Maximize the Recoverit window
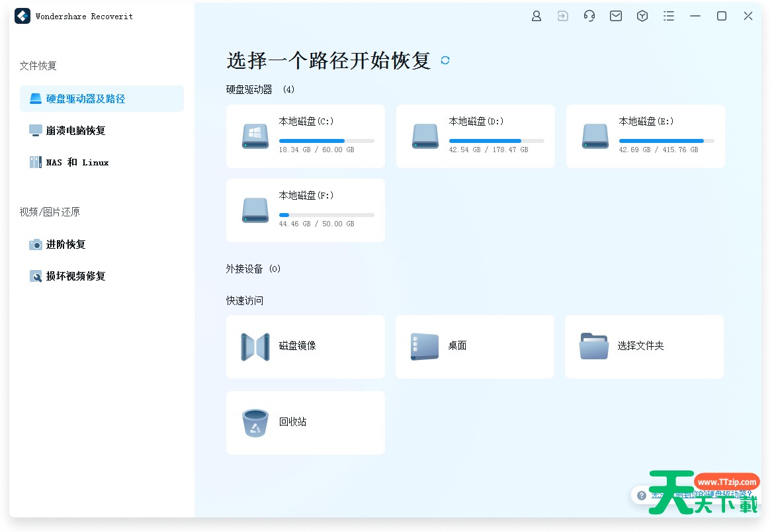The image size is (776, 532). click(x=722, y=17)
